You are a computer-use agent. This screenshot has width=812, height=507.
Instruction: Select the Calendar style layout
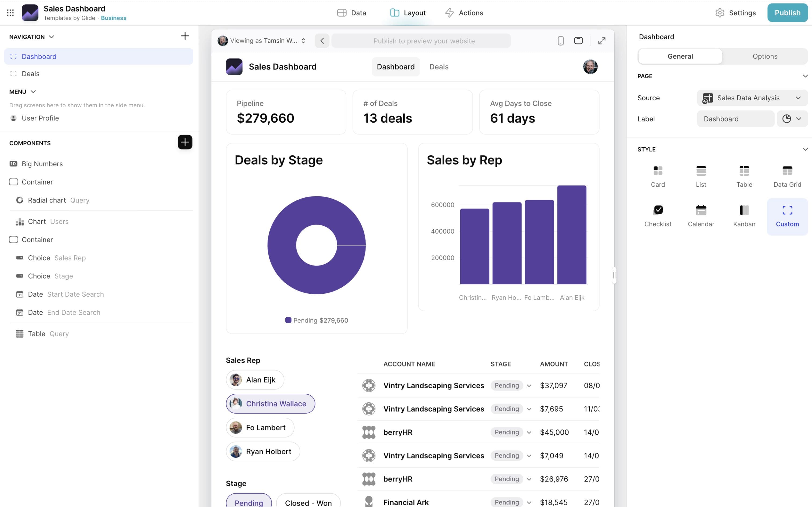point(701,215)
